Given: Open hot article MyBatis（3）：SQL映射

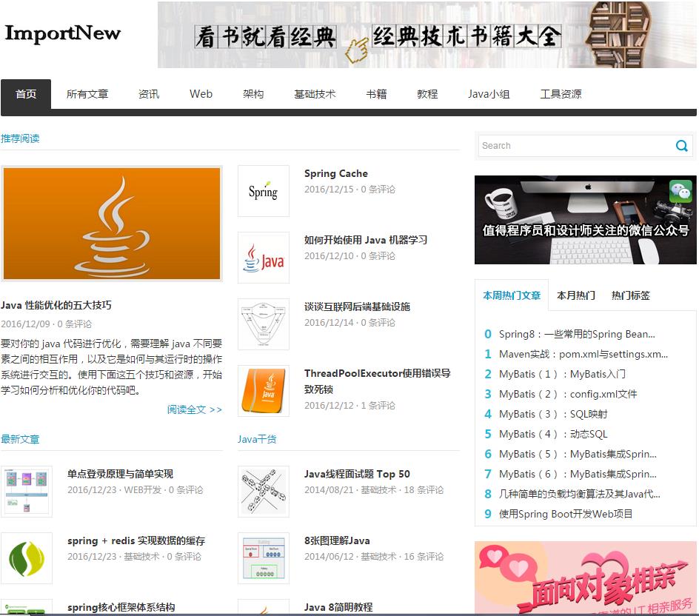Looking at the screenshot, I should [553, 414].
